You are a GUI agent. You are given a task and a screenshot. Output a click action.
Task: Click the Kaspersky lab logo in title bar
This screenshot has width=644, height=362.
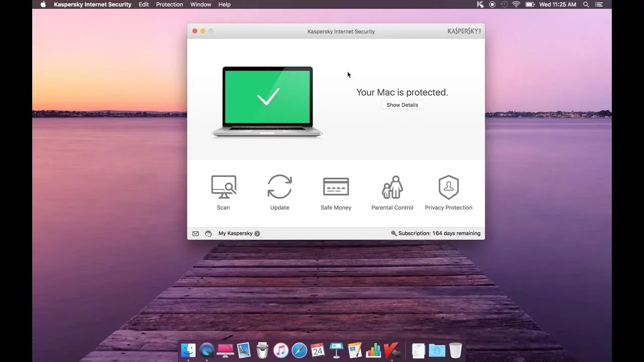pos(464,31)
